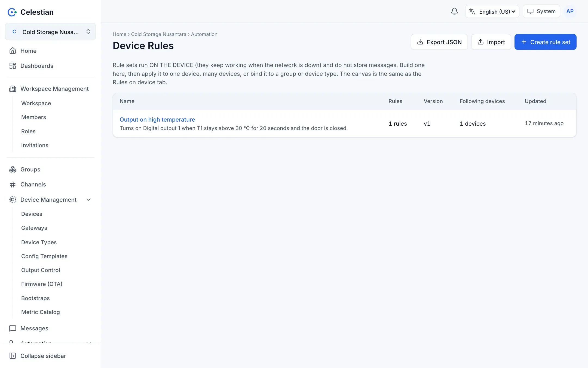Image resolution: width=588 pixels, height=368 pixels.
Task: Click the Export JSON download icon
Action: [x=420, y=42]
